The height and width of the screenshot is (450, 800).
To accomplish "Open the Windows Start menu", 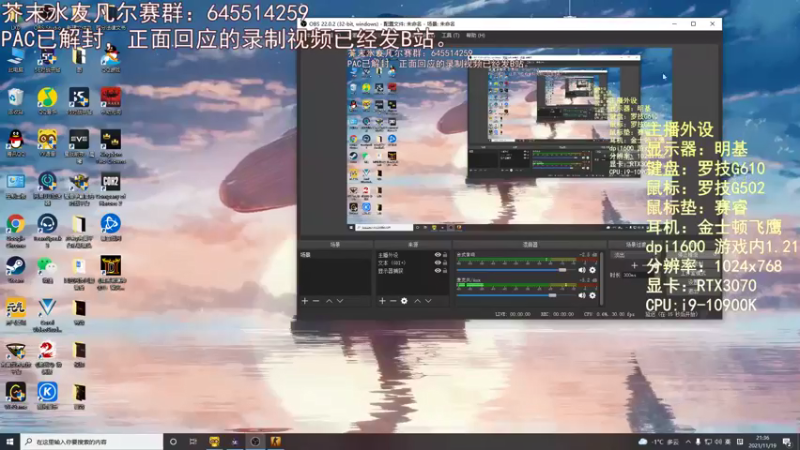I will (10, 441).
